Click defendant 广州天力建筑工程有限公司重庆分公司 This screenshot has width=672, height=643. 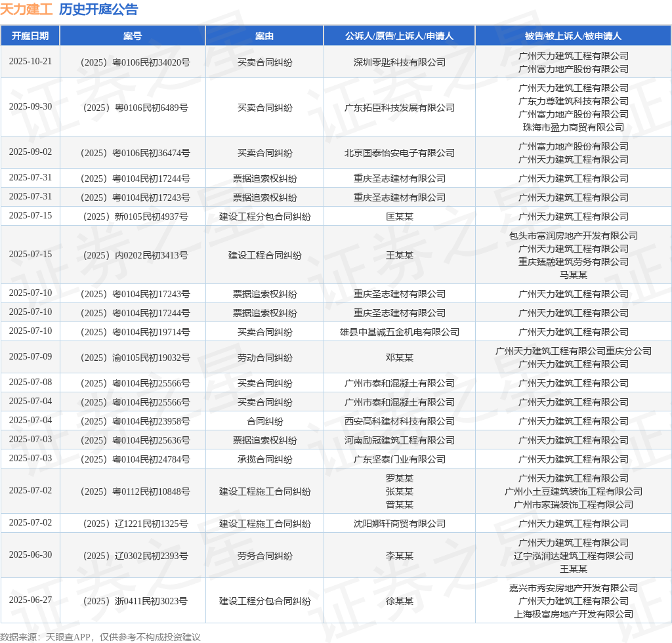(574, 351)
